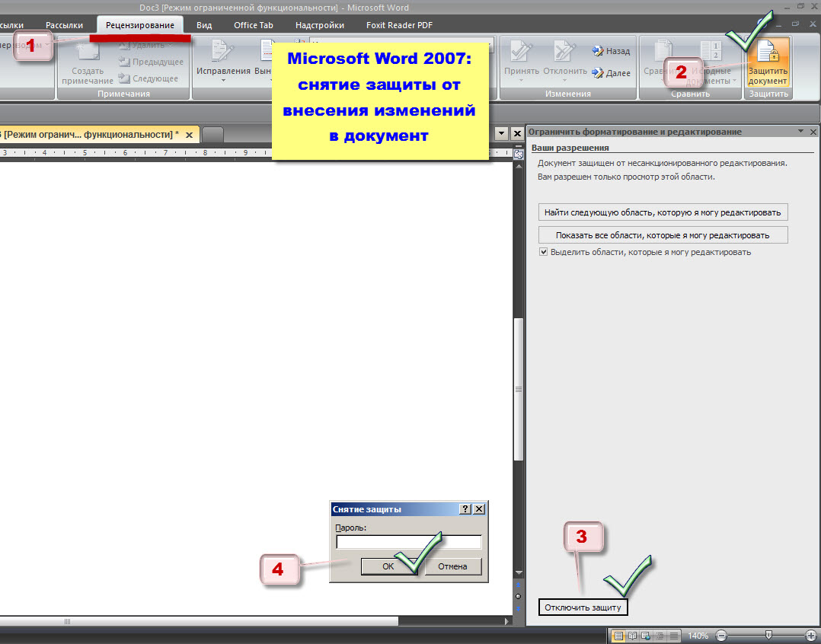
Task: Open the Foxit Reader PDF ribbon tab
Action: 399,25
